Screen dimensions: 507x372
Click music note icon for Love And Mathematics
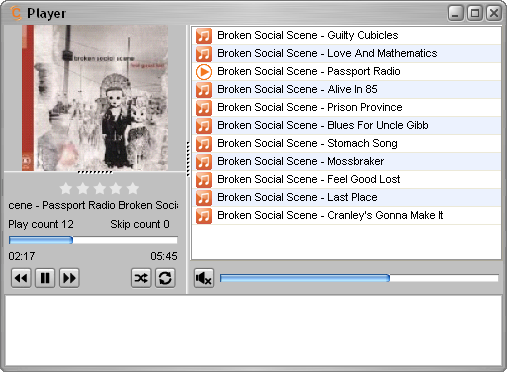click(x=204, y=54)
